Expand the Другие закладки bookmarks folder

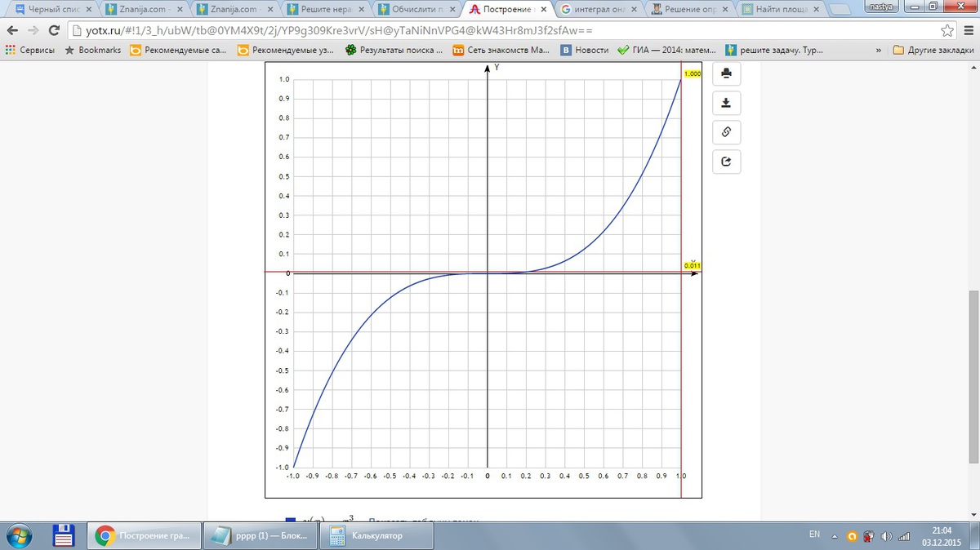pos(933,50)
